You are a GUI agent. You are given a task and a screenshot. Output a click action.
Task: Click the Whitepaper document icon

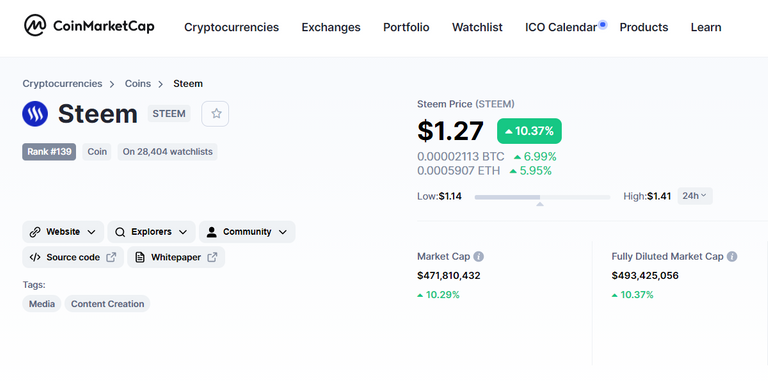click(x=140, y=257)
